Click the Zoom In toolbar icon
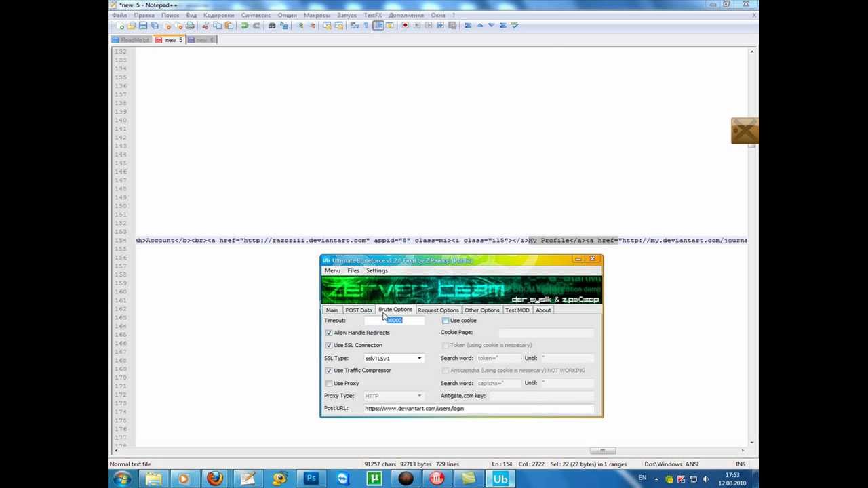Image resolution: width=868 pixels, height=488 pixels. 301,26
